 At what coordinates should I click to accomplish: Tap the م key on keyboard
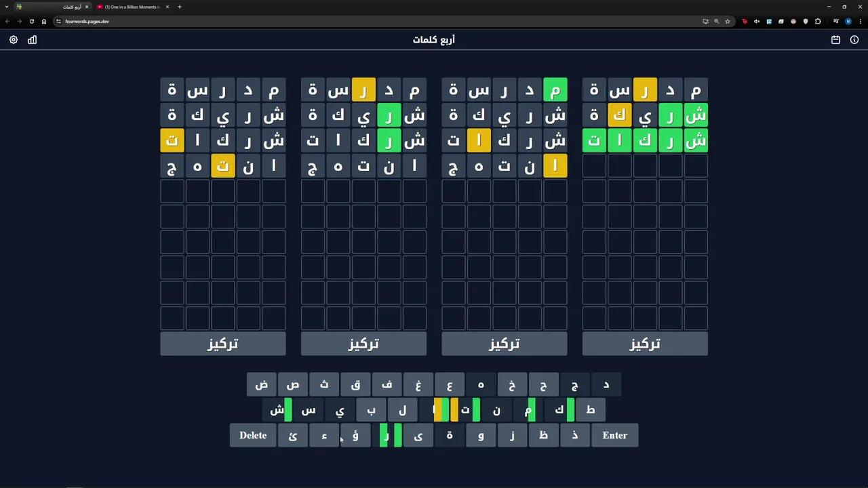528,410
